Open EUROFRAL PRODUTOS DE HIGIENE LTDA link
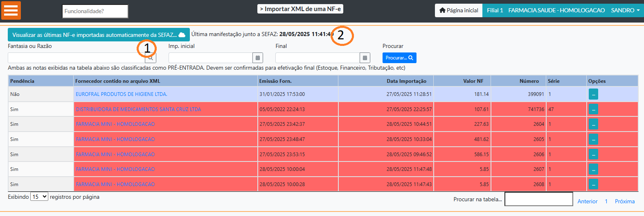The image size is (644, 216). click(x=121, y=94)
